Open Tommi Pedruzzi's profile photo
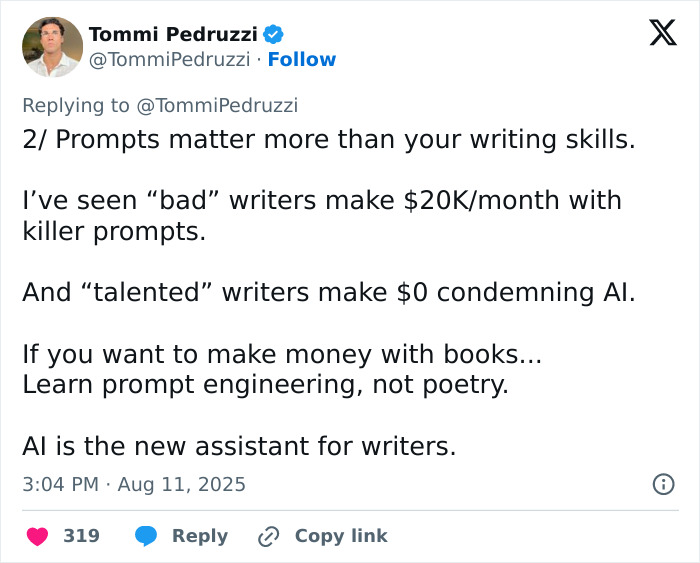The height and width of the screenshot is (563, 700). click(52, 47)
